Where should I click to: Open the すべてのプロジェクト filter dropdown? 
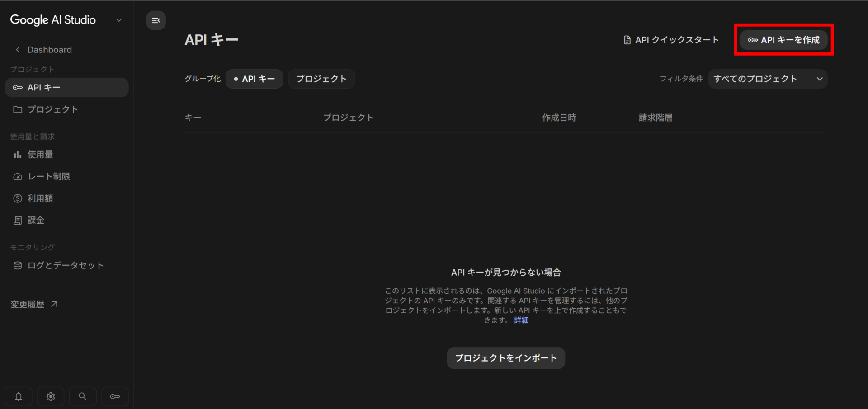pyautogui.click(x=768, y=79)
